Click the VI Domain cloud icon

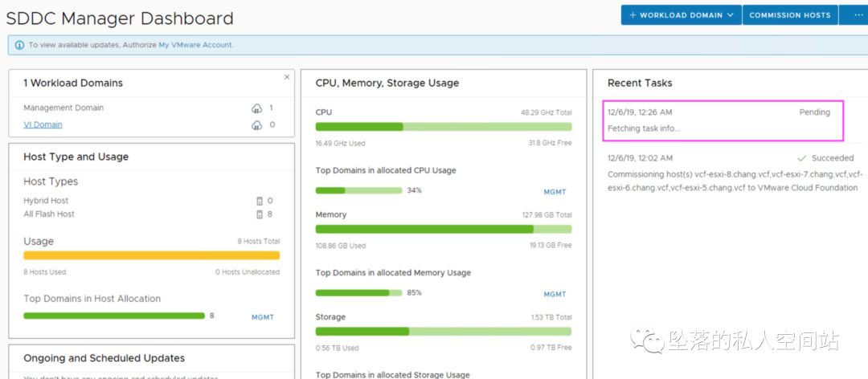(x=256, y=125)
